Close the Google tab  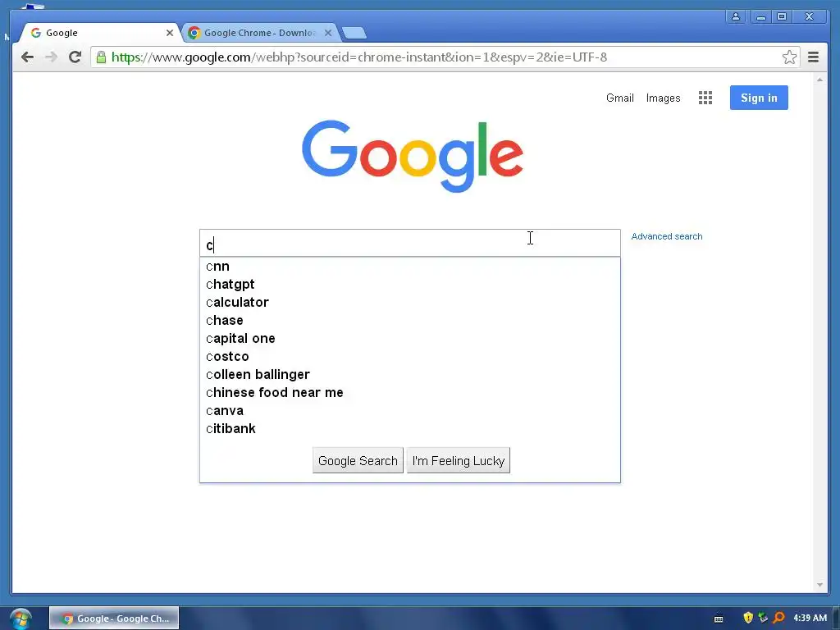pos(170,33)
